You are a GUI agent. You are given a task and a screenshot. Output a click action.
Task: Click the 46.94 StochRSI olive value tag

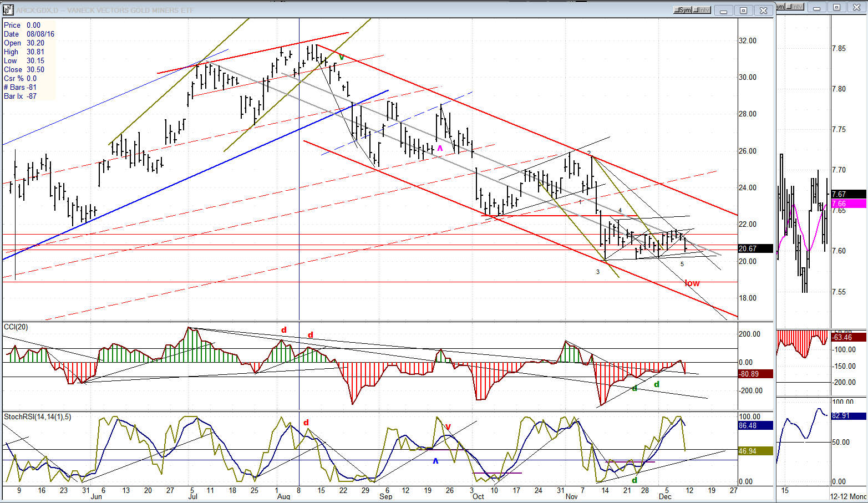coord(755,451)
